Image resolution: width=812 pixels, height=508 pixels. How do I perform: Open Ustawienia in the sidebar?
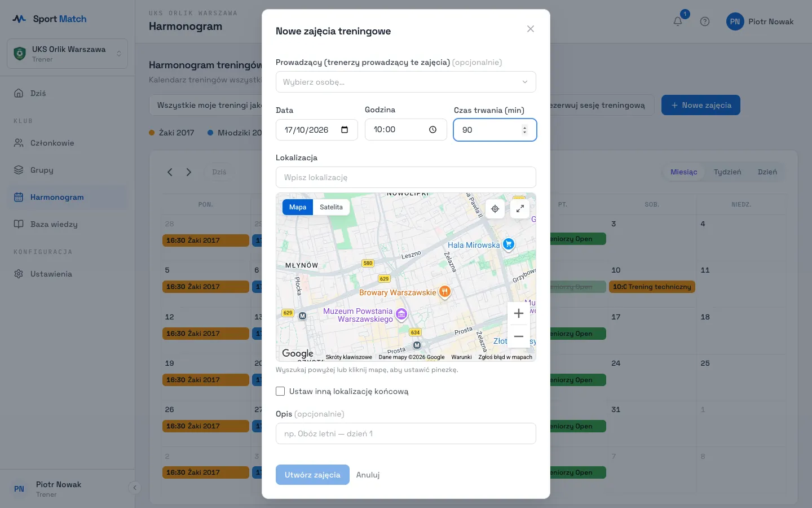[x=68, y=274]
